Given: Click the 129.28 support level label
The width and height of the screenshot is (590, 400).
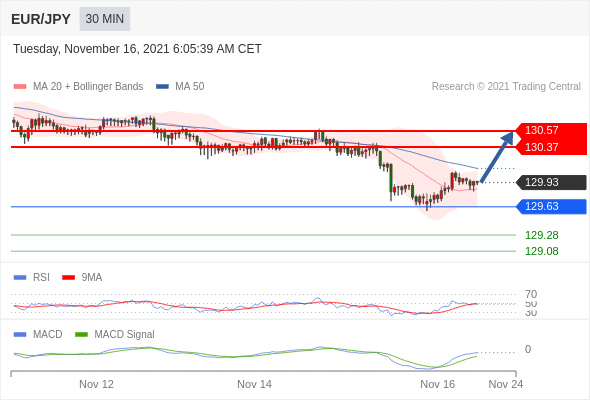Looking at the screenshot, I should [541, 235].
